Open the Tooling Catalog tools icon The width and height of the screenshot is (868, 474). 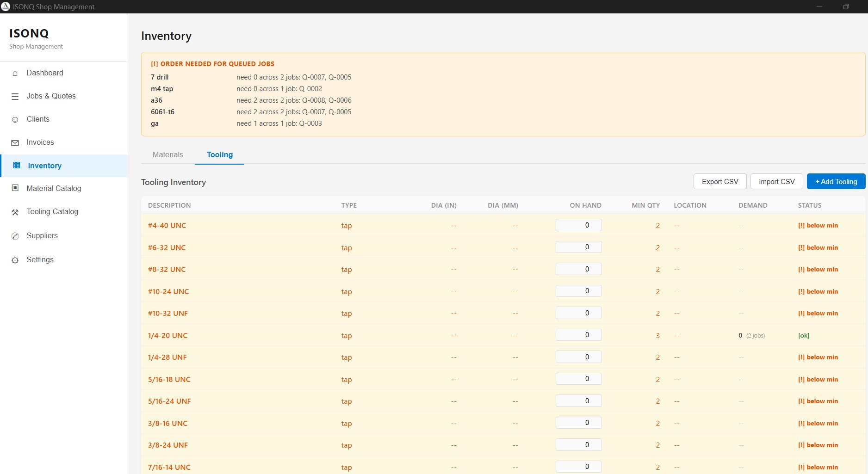point(14,211)
